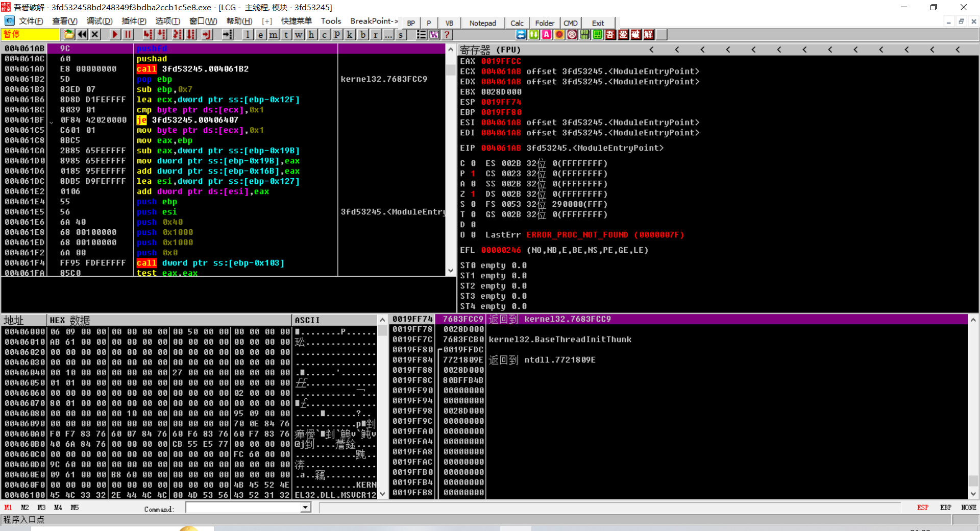This screenshot has height=531, width=980.
Task: Open the 调试(D) menu
Action: [100, 21]
